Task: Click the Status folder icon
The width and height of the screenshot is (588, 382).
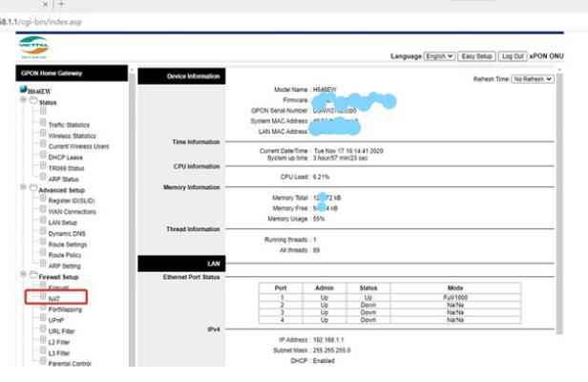Action: (31, 101)
